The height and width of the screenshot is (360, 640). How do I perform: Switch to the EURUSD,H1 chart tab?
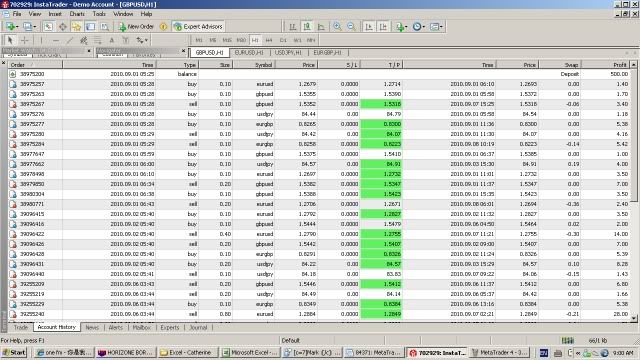coord(249,53)
